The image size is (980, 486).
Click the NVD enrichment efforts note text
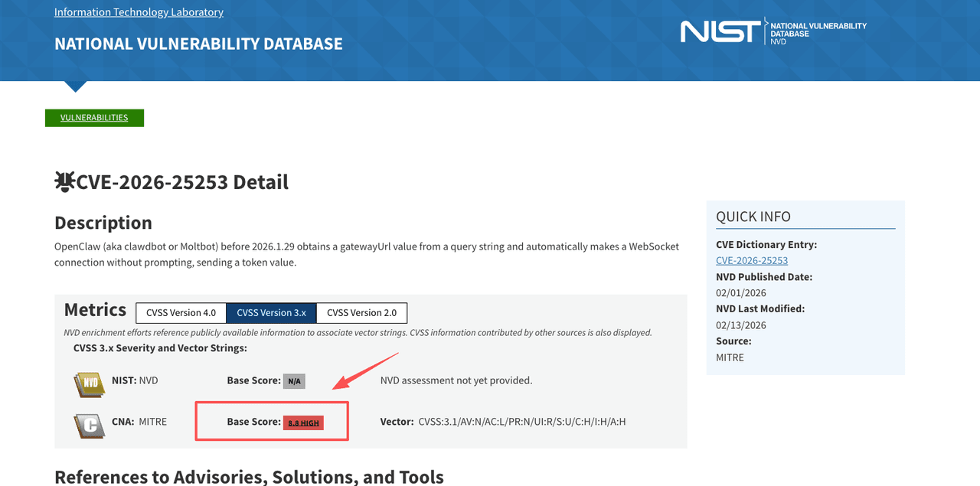(358, 333)
